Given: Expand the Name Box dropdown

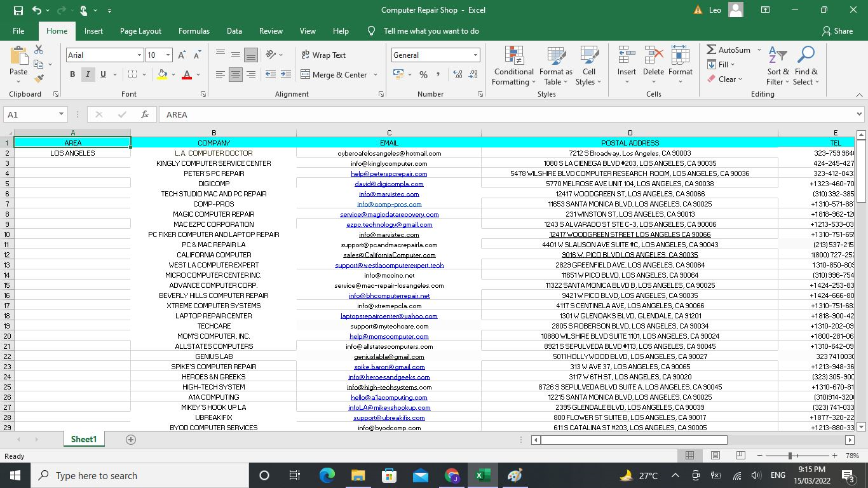Looking at the screenshot, I should pos(62,114).
